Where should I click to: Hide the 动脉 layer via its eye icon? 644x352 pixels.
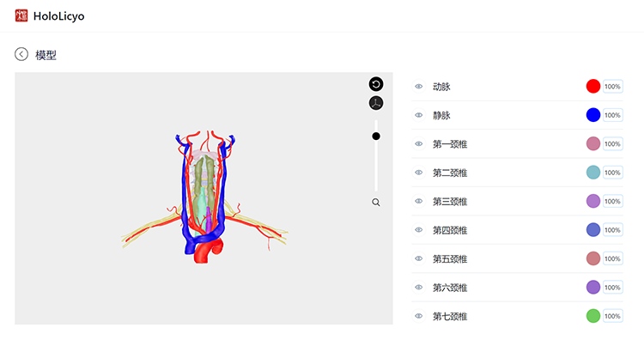[x=418, y=86]
